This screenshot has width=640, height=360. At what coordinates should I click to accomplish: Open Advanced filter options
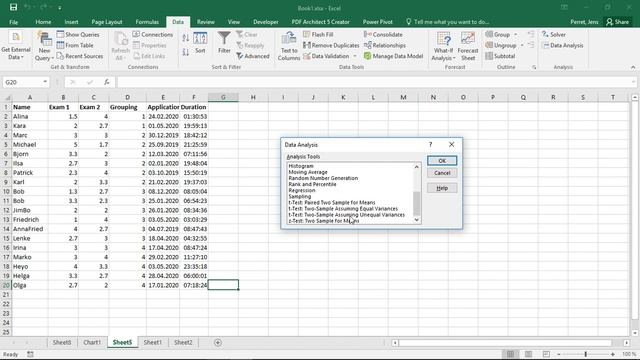click(x=253, y=56)
